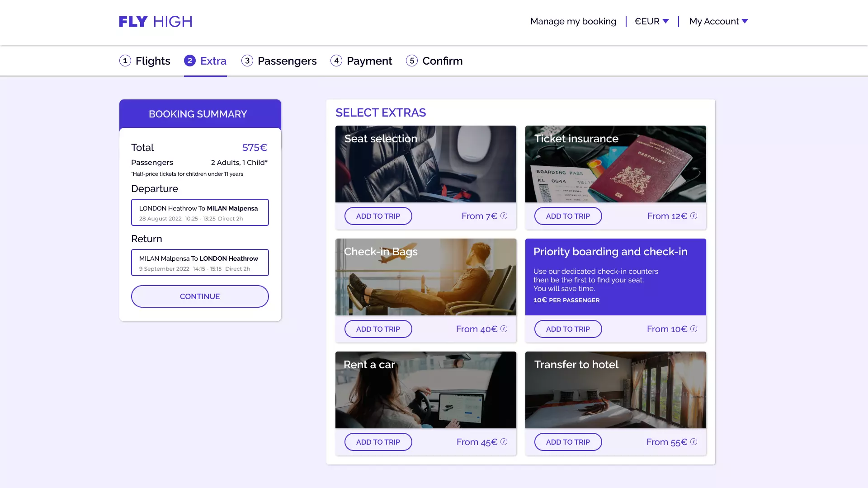Add Seat selection to trip
Screen dimensions: 868x488
[x=378, y=216]
